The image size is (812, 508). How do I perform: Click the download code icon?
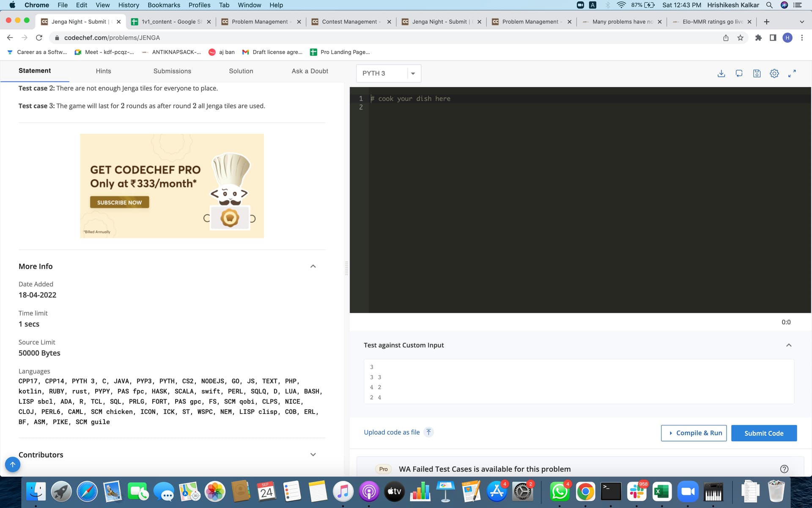pyautogui.click(x=721, y=73)
